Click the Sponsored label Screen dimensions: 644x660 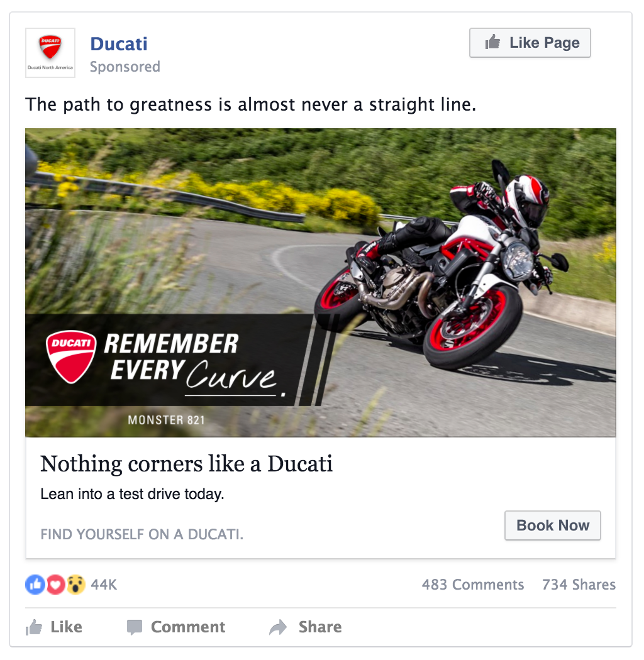click(x=125, y=67)
